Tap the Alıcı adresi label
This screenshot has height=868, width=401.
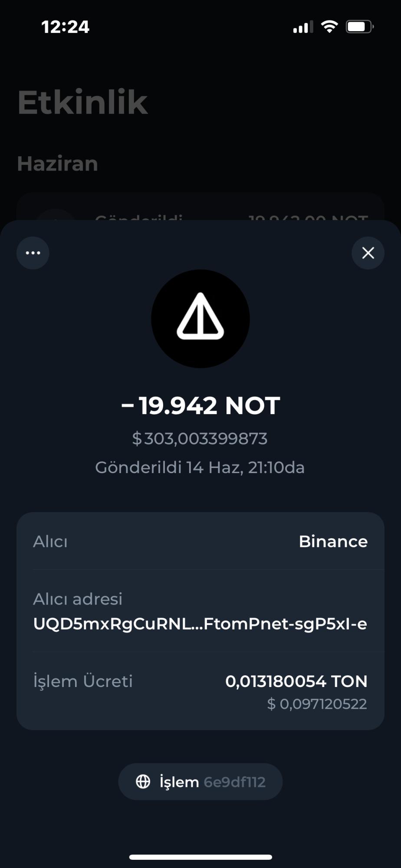pos(78,598)
